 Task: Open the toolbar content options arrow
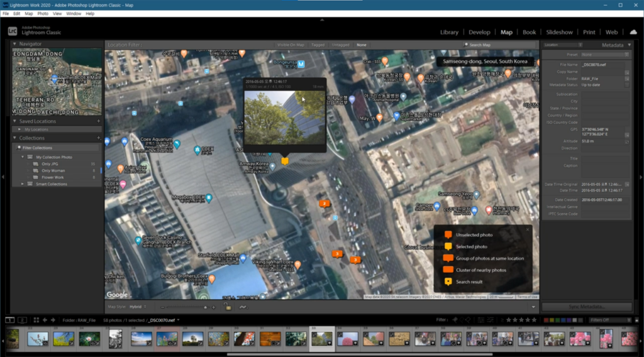click(x=533, y=307)
